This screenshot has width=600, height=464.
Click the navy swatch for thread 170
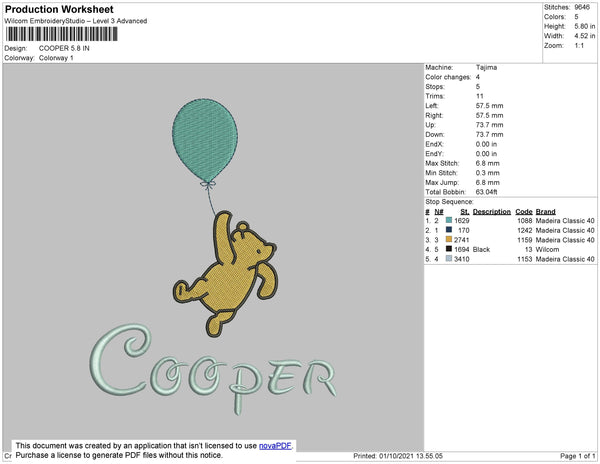(x=449, y=230)
